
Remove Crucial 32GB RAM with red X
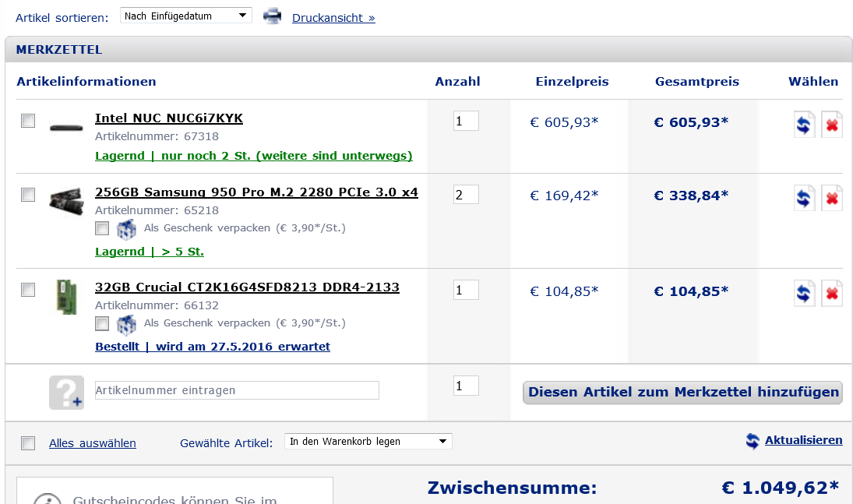coord(831,294)
